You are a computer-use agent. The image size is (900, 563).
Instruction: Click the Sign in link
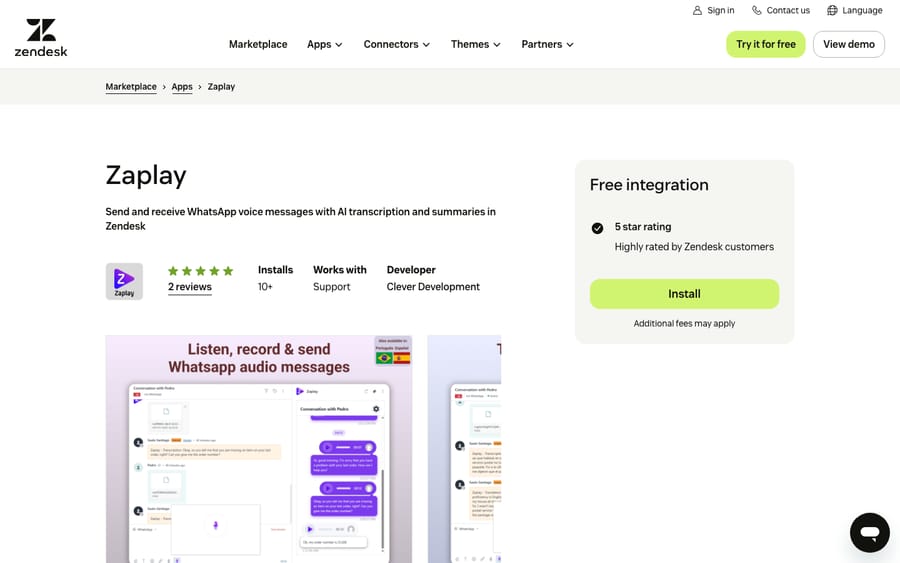pyautogui.click(x=713, y=10)
